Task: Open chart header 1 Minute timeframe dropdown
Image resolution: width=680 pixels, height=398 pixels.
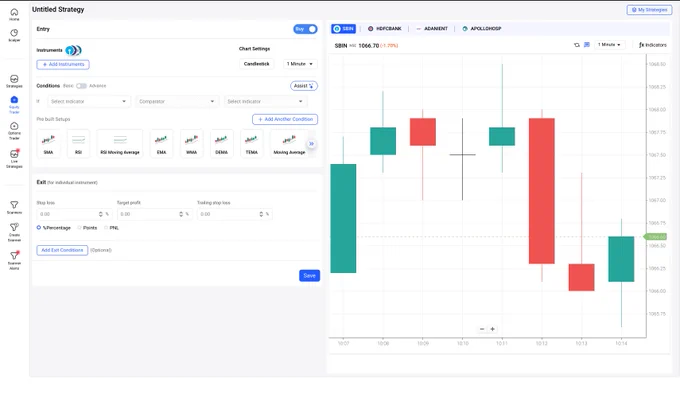Action: point(609,45)
